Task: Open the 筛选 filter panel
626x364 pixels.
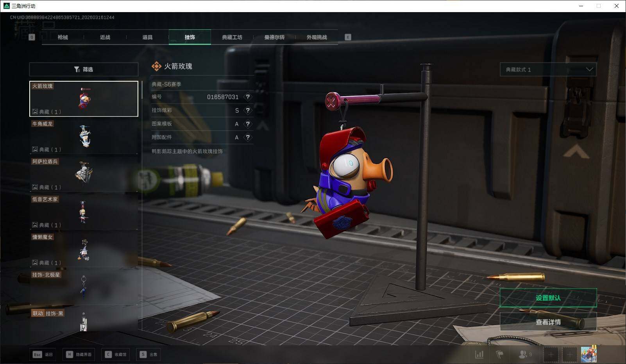Action: click(x=84, y=70)
